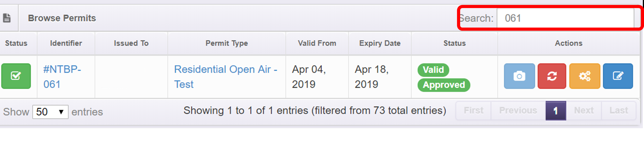Click the orange gears settings button
644x141 pixels.
click(584, 76)
